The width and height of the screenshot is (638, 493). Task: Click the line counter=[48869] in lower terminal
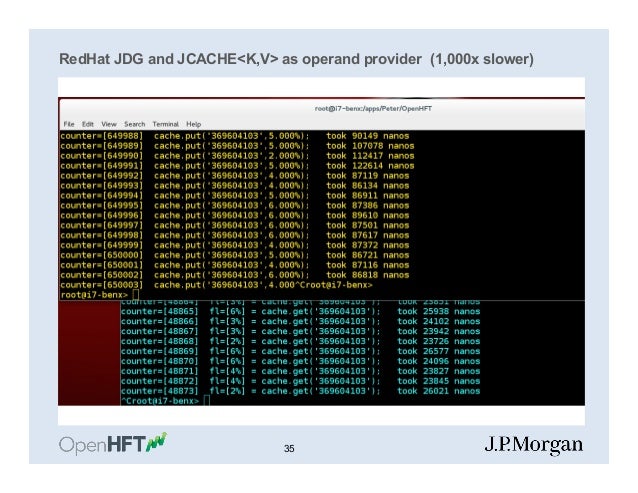(300, 351)
